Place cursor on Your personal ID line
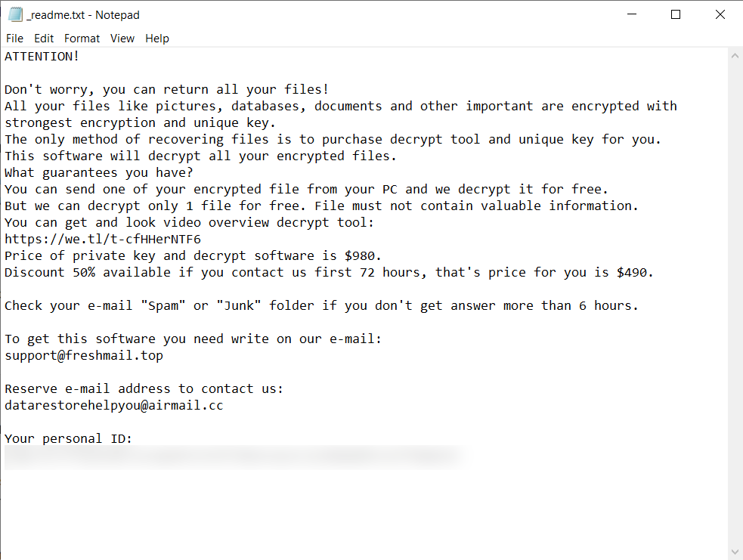 [x=68, y=438]
